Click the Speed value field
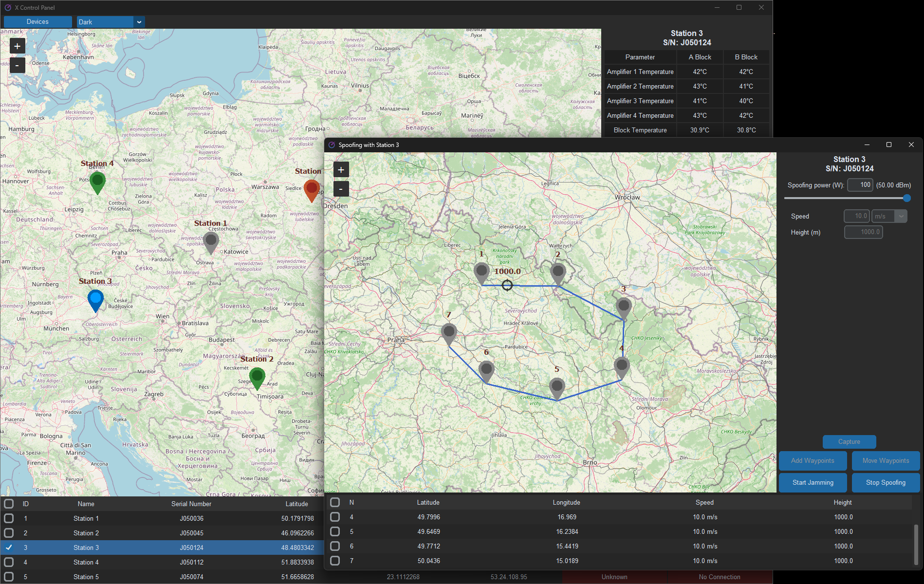Viewport: 924px width, 584px height. (x=857, y=216)
